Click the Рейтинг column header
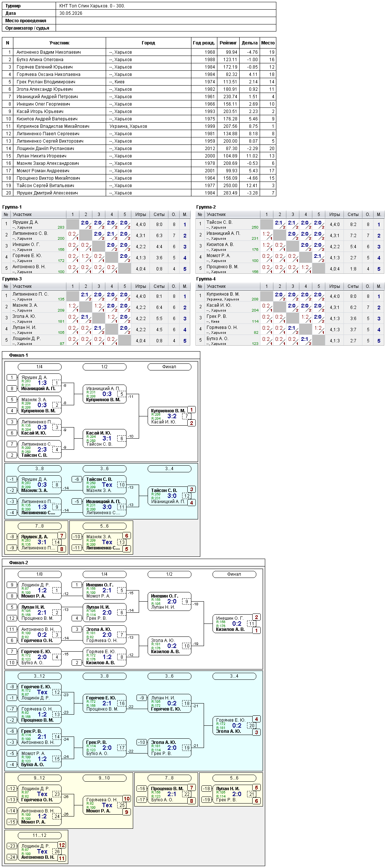388x868 pixels. pyautogui.click(x=228, y=43)
